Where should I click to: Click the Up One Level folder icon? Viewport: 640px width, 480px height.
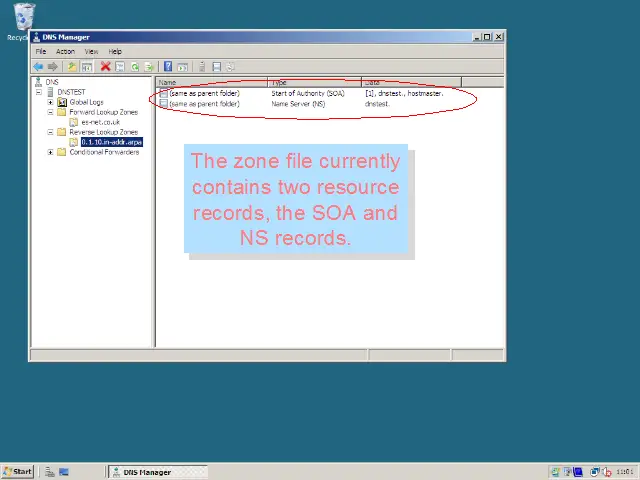pos(72,67)
